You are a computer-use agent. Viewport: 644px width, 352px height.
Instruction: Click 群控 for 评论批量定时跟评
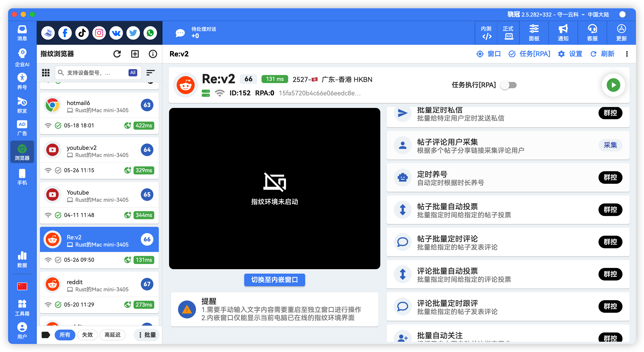[x=610, y=306]
